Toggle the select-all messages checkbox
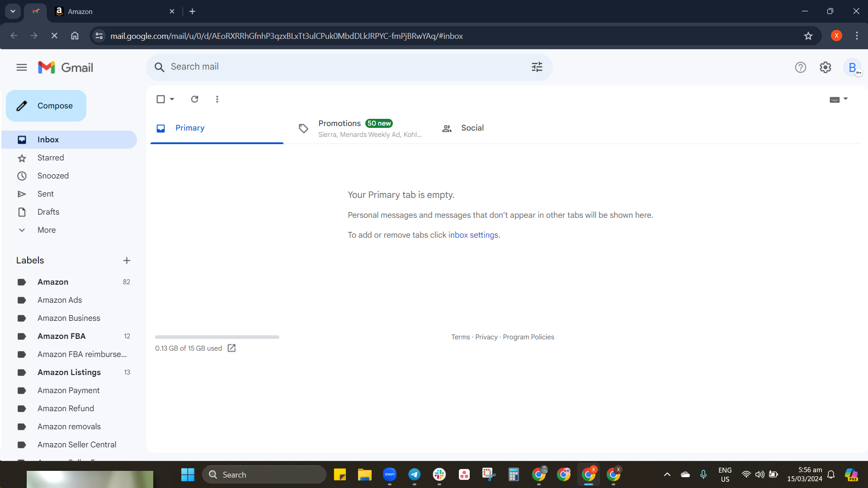The width and height of the screenshot is (868, 488). point(160,99)
